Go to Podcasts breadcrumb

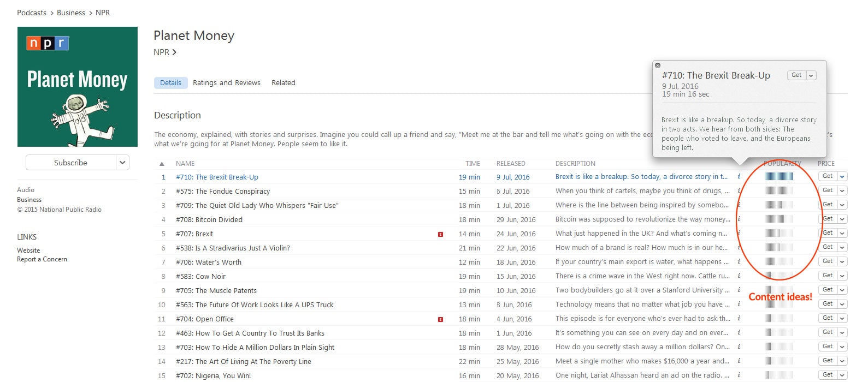(32, 13)
